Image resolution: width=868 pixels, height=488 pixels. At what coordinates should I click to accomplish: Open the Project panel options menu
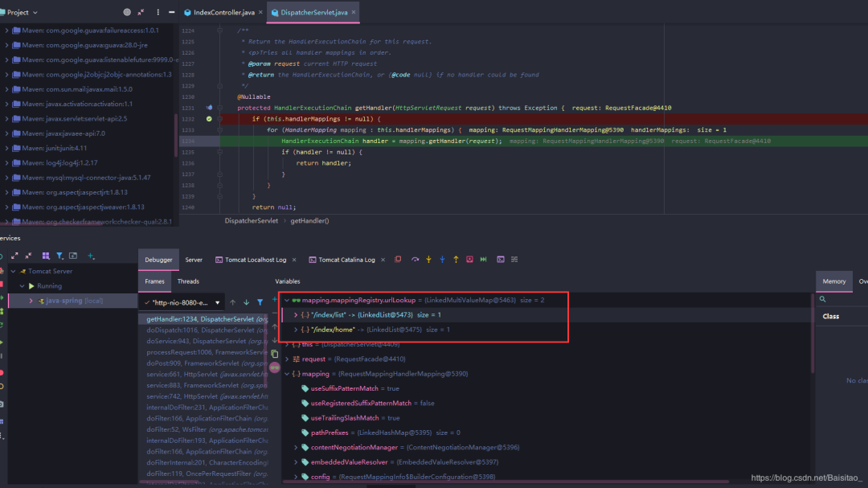click(x=158, y=12)
